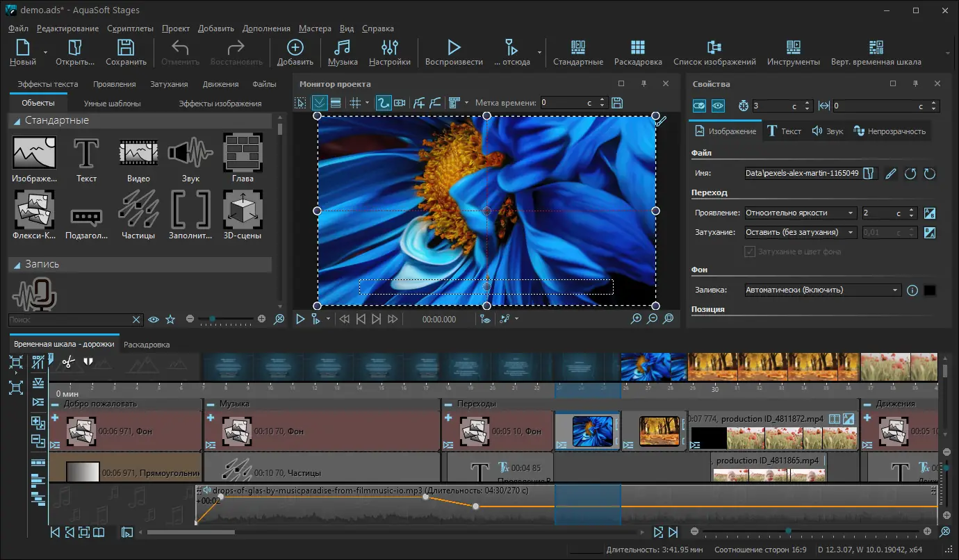The image size is (959, 560).
Task: Click the black background color swatch
Action: point(930,290)
